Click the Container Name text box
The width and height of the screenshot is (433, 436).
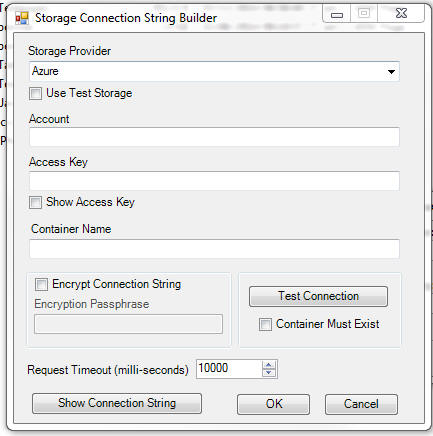tap(214, 249)
